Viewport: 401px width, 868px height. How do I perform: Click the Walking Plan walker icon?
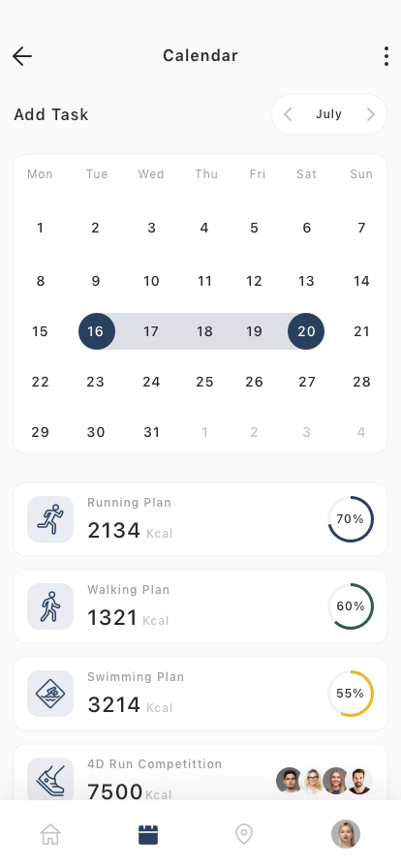[x=50, y=606]
